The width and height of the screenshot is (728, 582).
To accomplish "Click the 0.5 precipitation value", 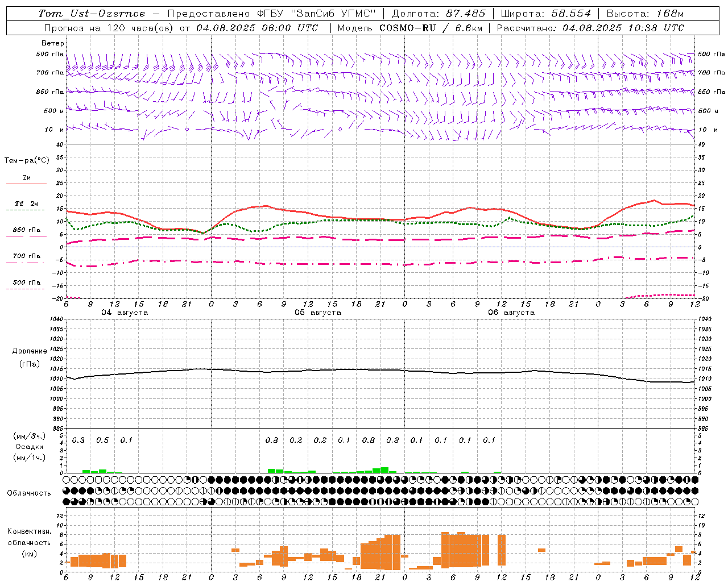I will 102,440.
